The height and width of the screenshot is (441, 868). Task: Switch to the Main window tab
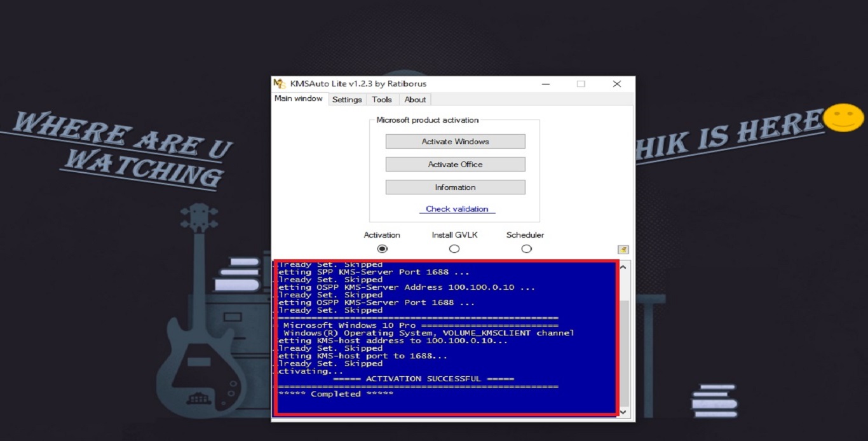point(299,99)
